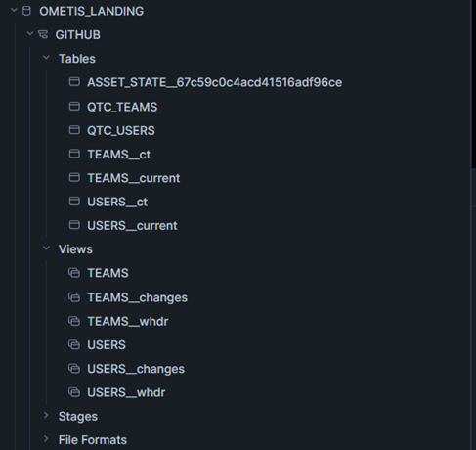476x450 pixels.
Task: Collapse the OMETIS_LANDING database node
Action: (x=14, y=11)
